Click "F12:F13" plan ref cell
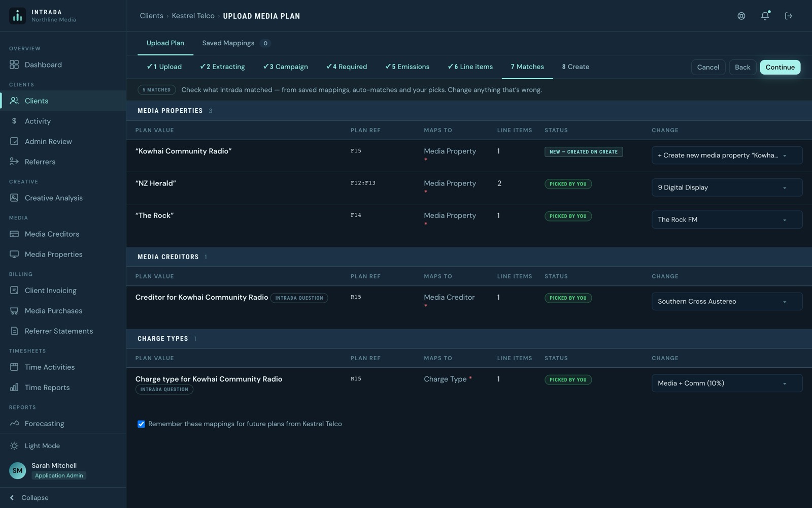 [x=363, y=183]
